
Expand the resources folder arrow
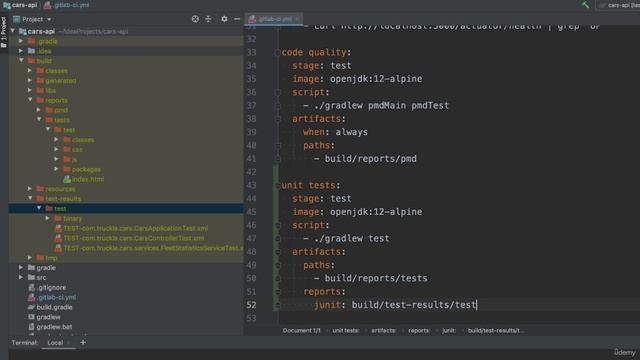click(x=30, y=189)
